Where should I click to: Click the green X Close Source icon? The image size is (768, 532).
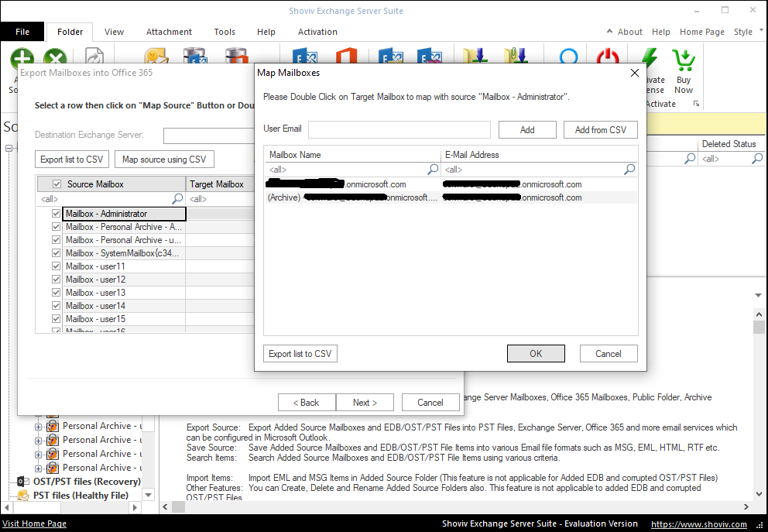55,57
